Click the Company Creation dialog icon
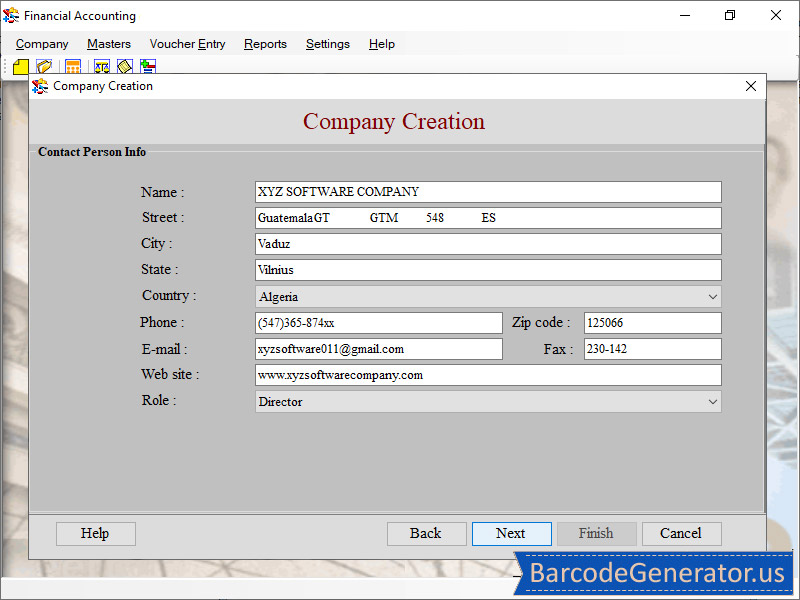 40,86
